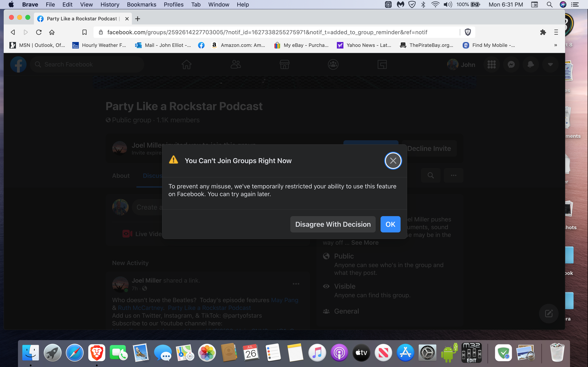The width and height of the screenshot is (588, 367).
Task: Open the Facebook Messenger icon
Action: [511, 65]
